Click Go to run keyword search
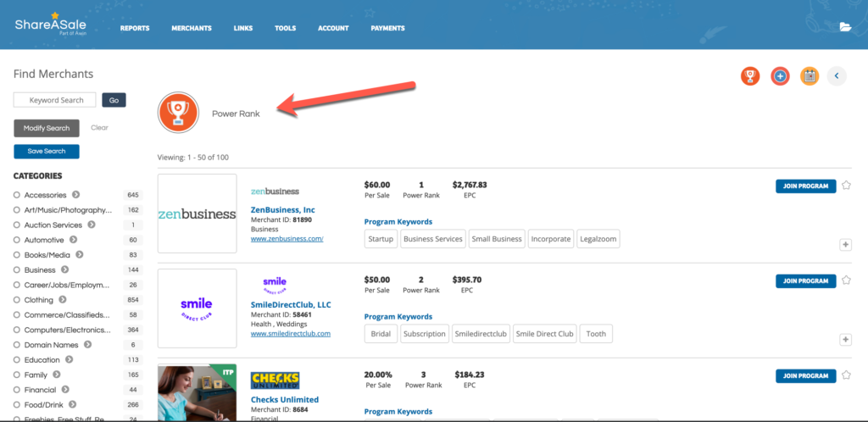The width and height of the screenshot is (868, 422). coord(114,100)
